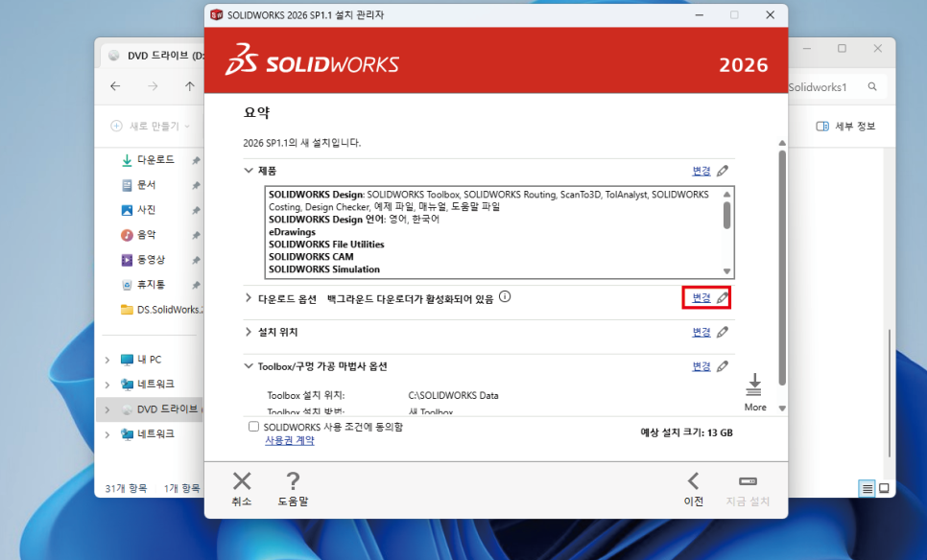927x560 pixels.
Task: Click Explorer Solidworks1 search field
Action: pos(837,87)
